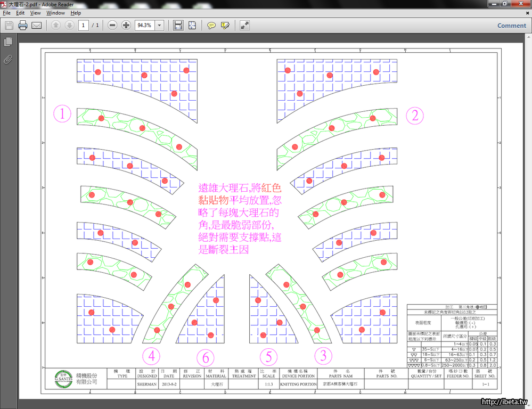532x409 pixels.
Task: Click the Print file icon
Action: pos(23,25)
